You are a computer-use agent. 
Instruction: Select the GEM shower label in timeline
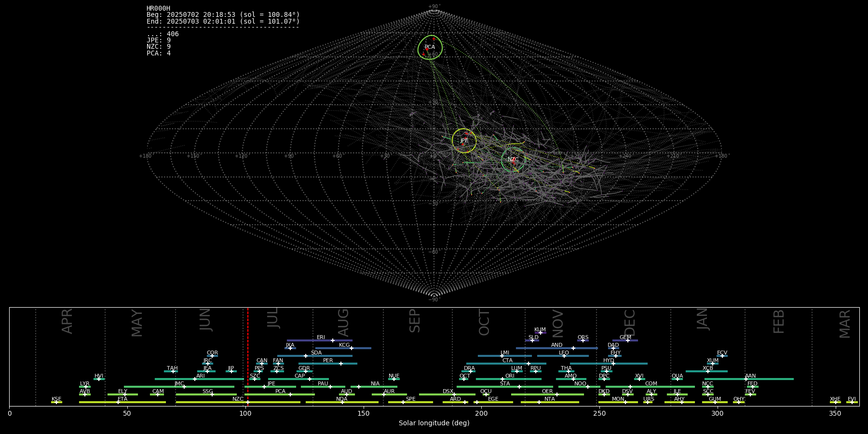pos(625,338)
